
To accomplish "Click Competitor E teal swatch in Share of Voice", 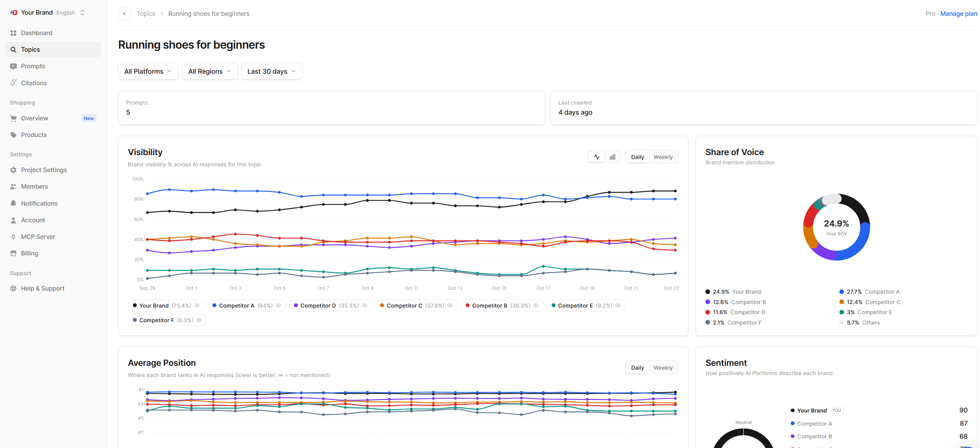I will (841, 312).
